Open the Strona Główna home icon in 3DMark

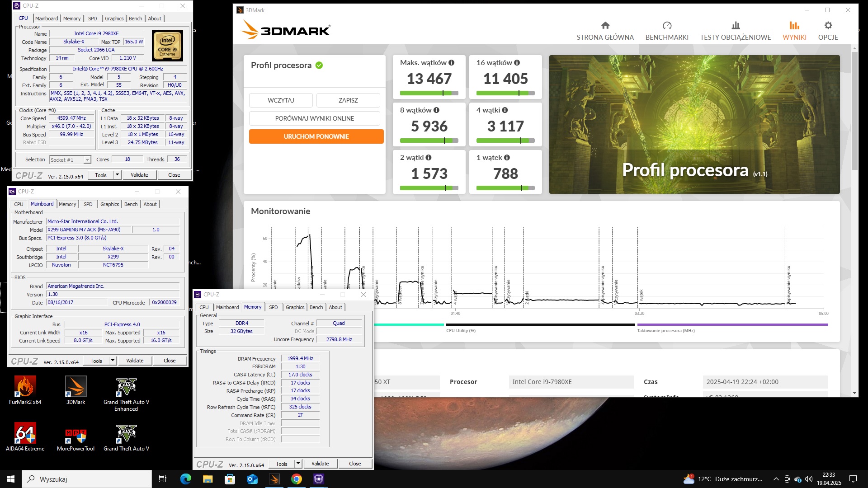(605, 25)
